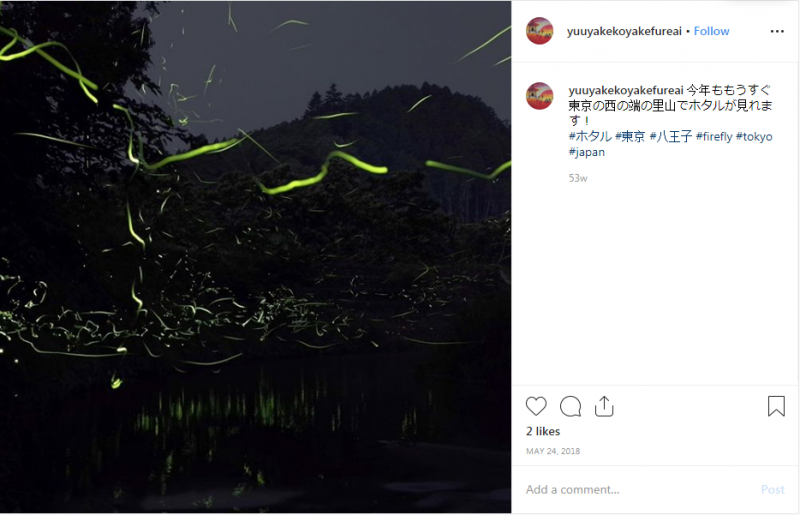Follow yuuyakekoyakefureai
Screen dimensions: 800x515
(711, 31)
